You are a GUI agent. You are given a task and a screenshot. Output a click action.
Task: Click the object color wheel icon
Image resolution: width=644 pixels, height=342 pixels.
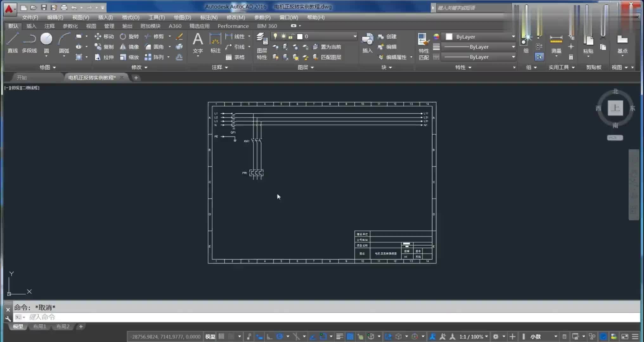pos(436,37)
